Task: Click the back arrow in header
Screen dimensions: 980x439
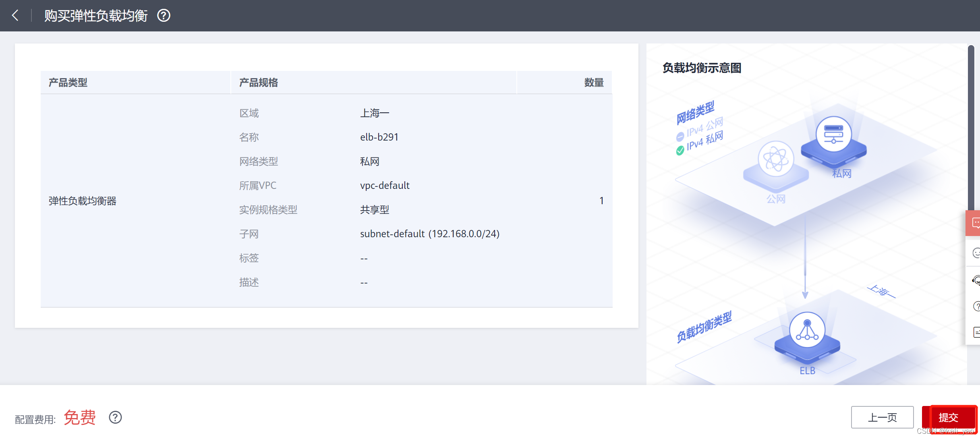Action: click(15, 16)
